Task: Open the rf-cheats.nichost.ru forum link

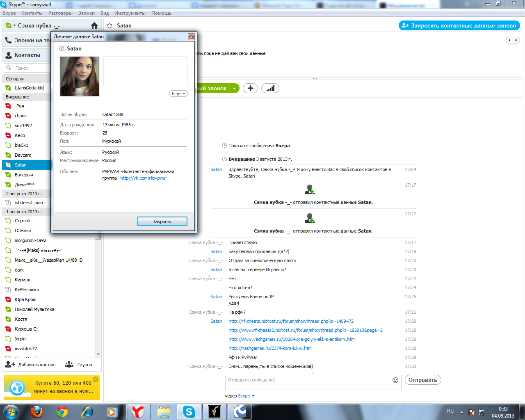Action: 291,321
